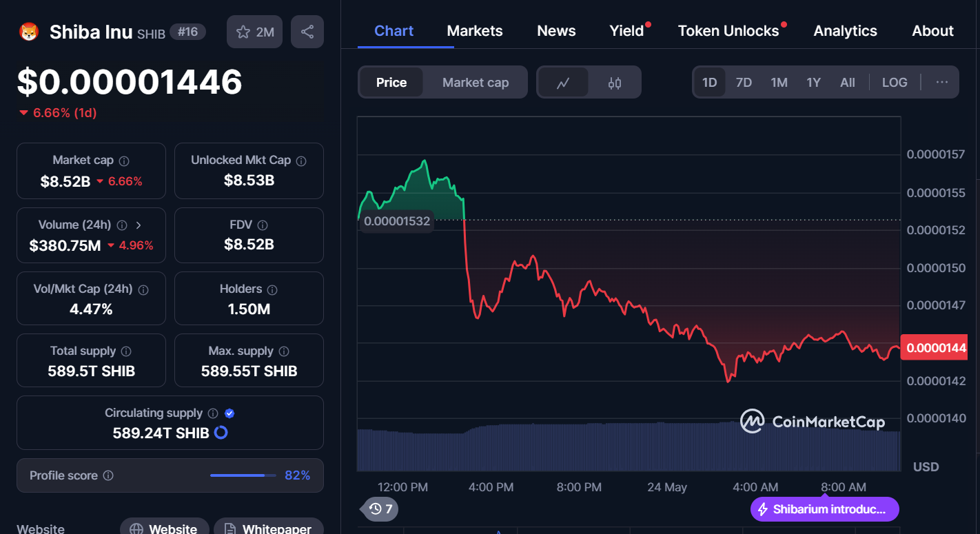Select the Market cap toggle
The height and width of the screenshot is (534, 980).
(476, 83)
